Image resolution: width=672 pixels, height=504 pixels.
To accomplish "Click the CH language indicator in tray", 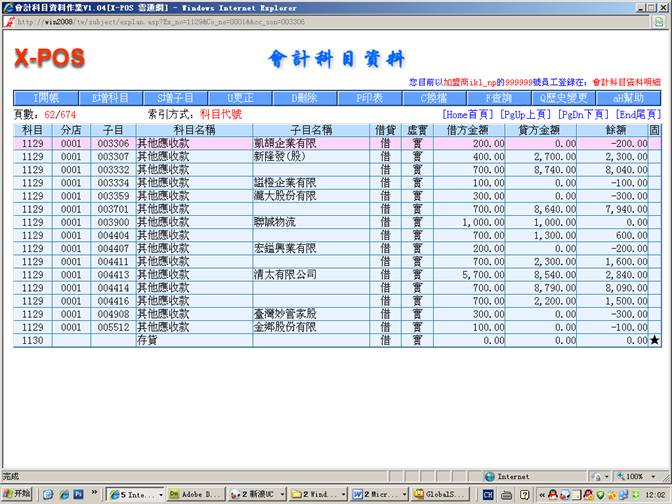I will point(489,494).
